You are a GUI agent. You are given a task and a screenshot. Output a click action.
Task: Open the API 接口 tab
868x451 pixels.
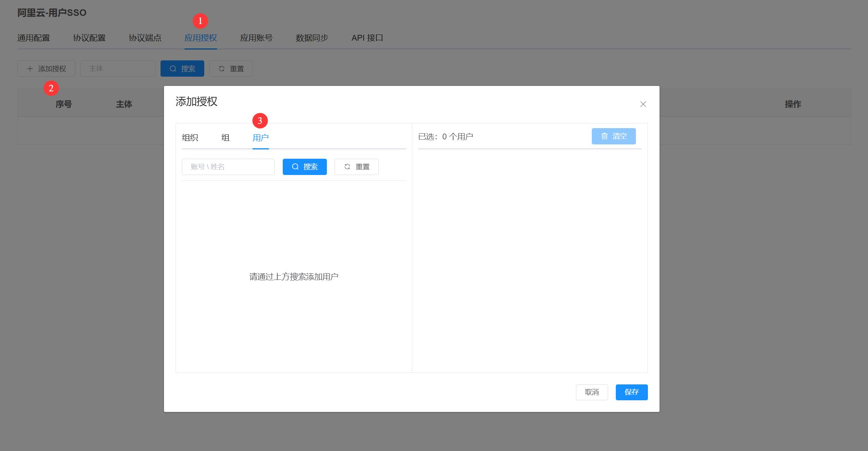(367, 38)
